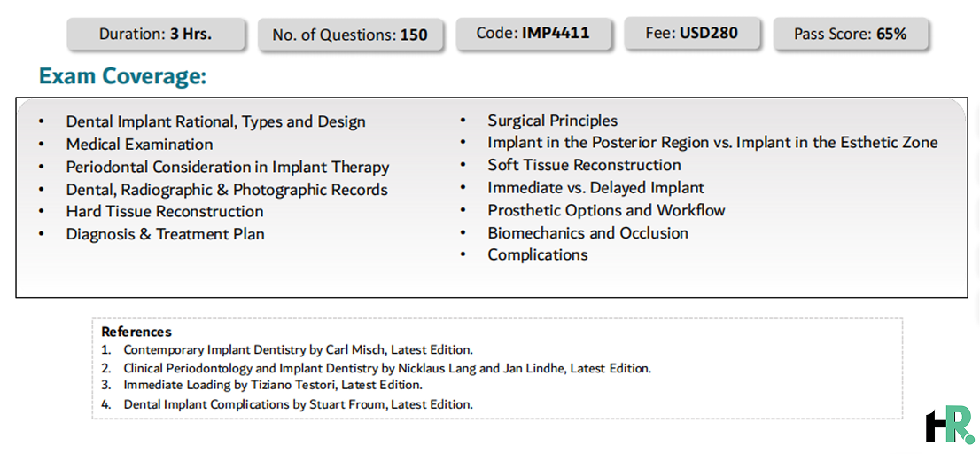Image resolution: width=980 pixels, height=454 pixels.
Task: Click Hard Tissue Reconstruction item
Action: point(165,211)
